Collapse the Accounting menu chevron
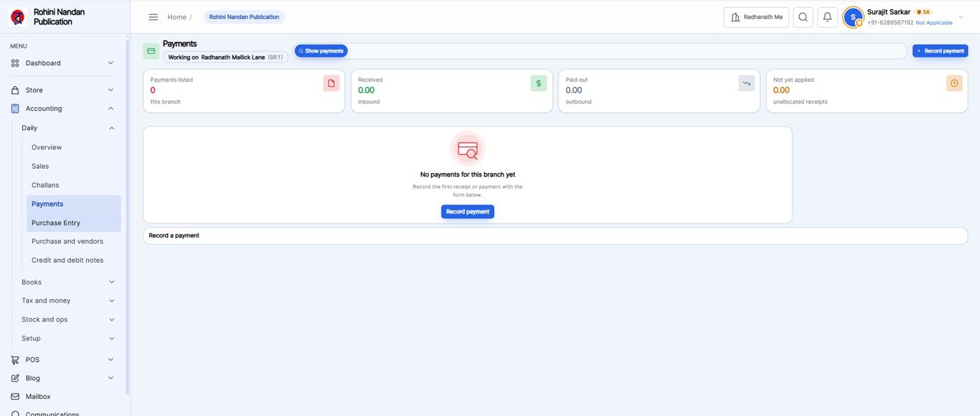This screenshot has width=980, height=416. [x=111, y=109]
